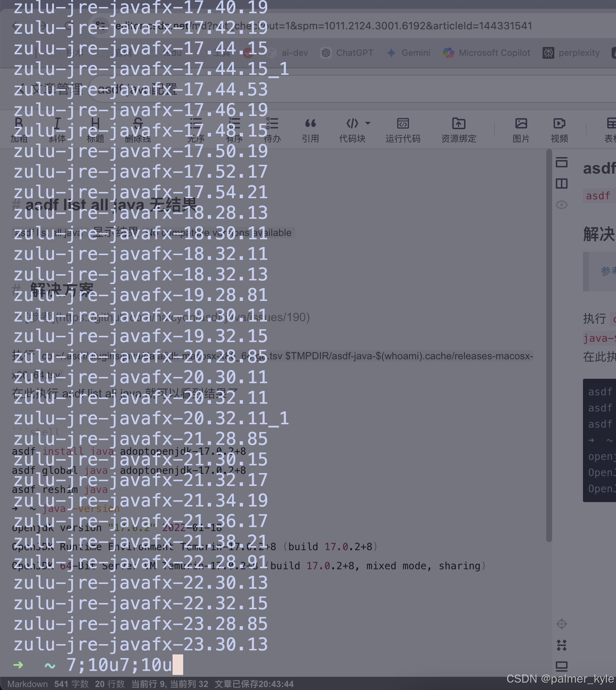Image resolution: width=616 pixels, height=690 pixels.
Task: Select terminal line zulu-jre-javafx-17.44.15_1
Action: click(x=151, y=69)
